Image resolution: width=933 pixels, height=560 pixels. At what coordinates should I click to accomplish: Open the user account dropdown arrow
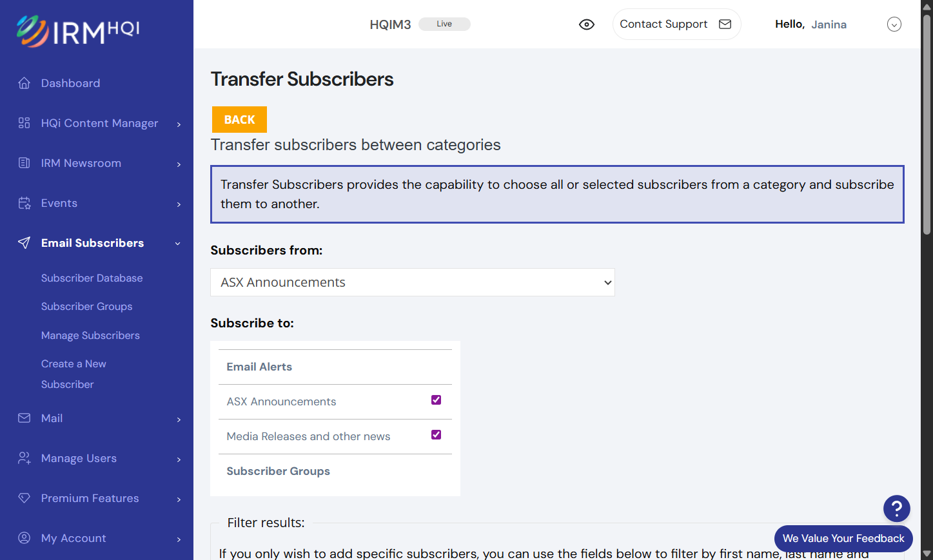point(894,24)
